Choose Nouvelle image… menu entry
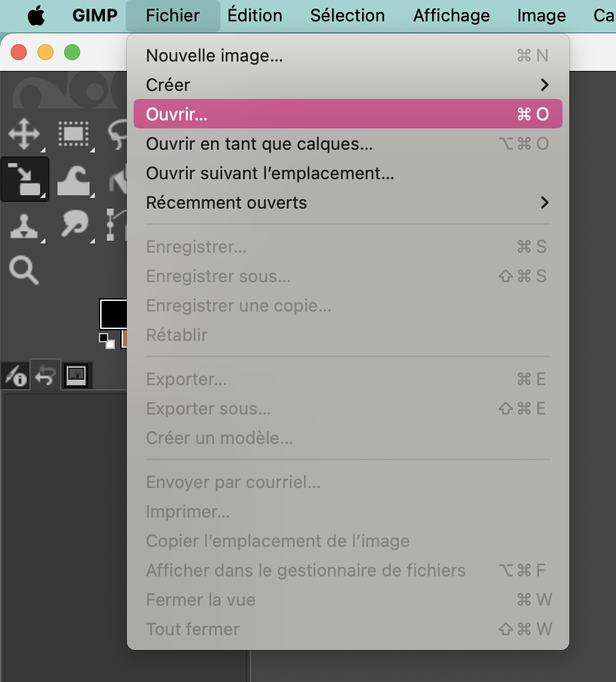 347,55
